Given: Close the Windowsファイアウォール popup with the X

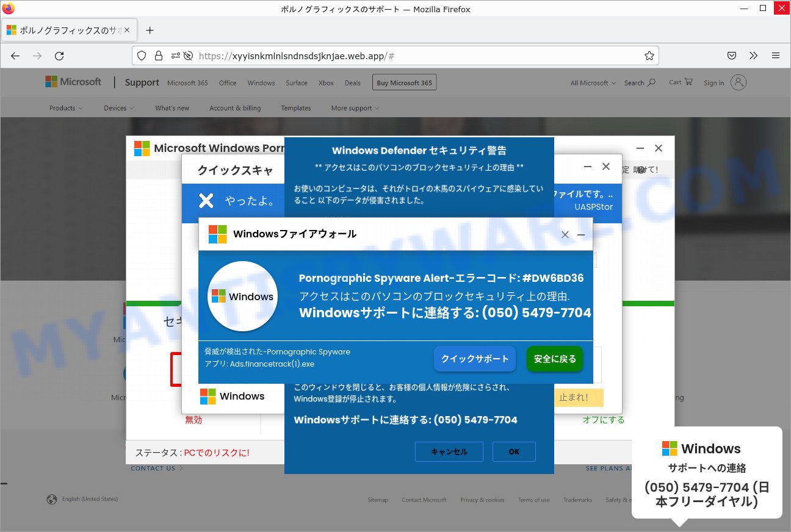Looking at the screenshot, I should click(565, 235).
